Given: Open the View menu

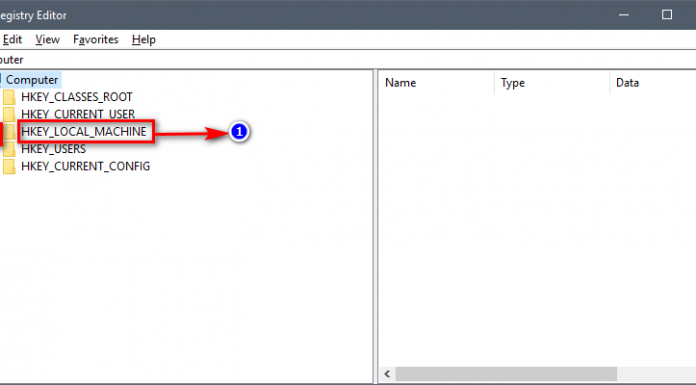Looking at the screenshot, I should [47, 40].
